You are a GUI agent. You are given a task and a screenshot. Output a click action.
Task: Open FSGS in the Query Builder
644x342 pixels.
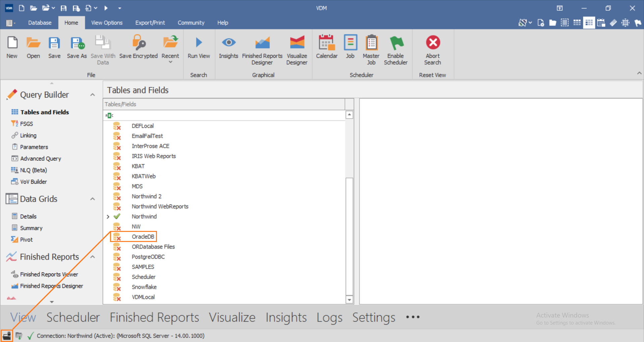click(x=26, y=124)
